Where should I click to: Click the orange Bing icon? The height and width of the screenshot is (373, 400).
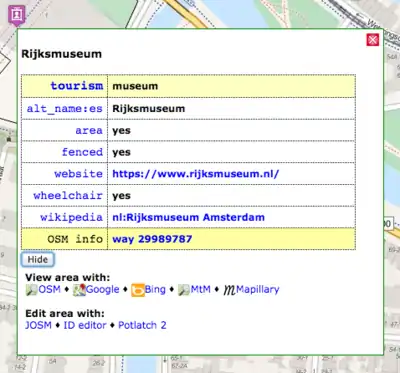[x=138, y=290]
